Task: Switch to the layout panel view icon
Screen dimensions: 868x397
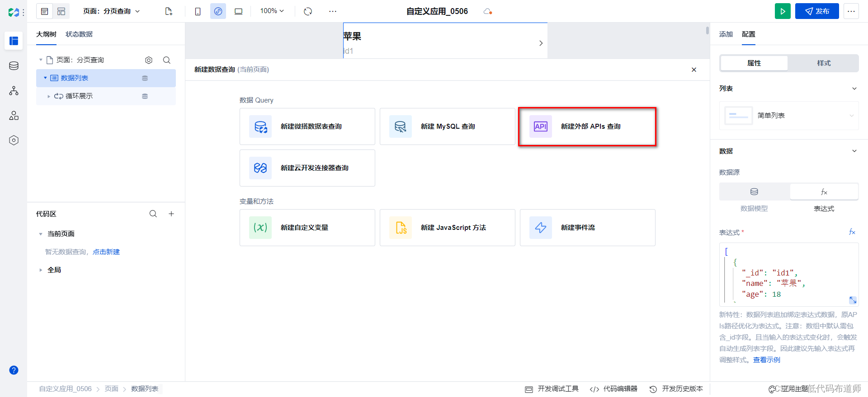Action: coord(61,11)
